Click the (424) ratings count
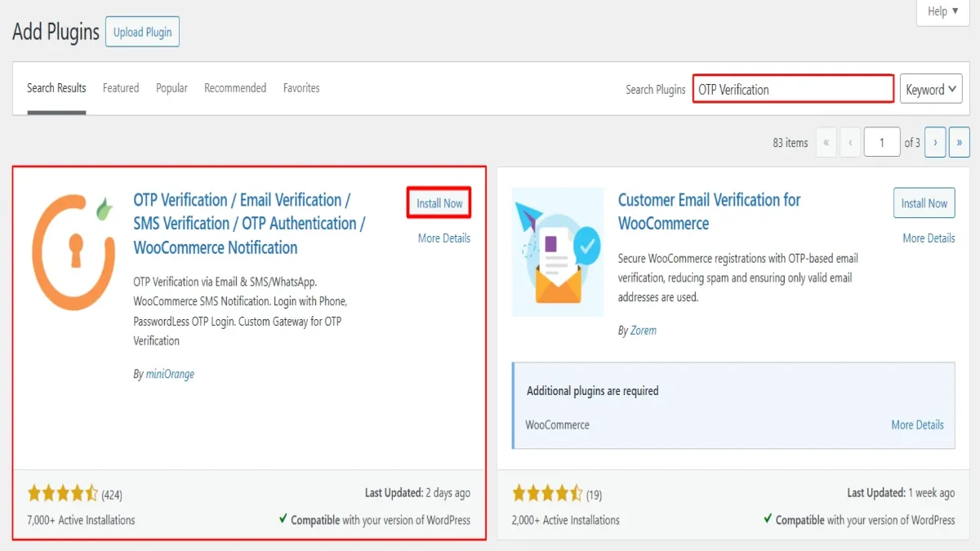The height and width of the screenshot is (551, 980). tap(112, 495)
